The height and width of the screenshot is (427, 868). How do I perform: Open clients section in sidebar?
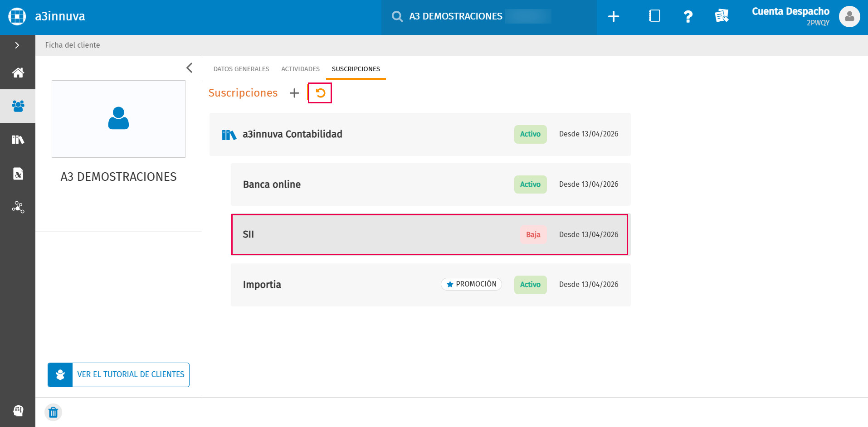coord(18,106)
